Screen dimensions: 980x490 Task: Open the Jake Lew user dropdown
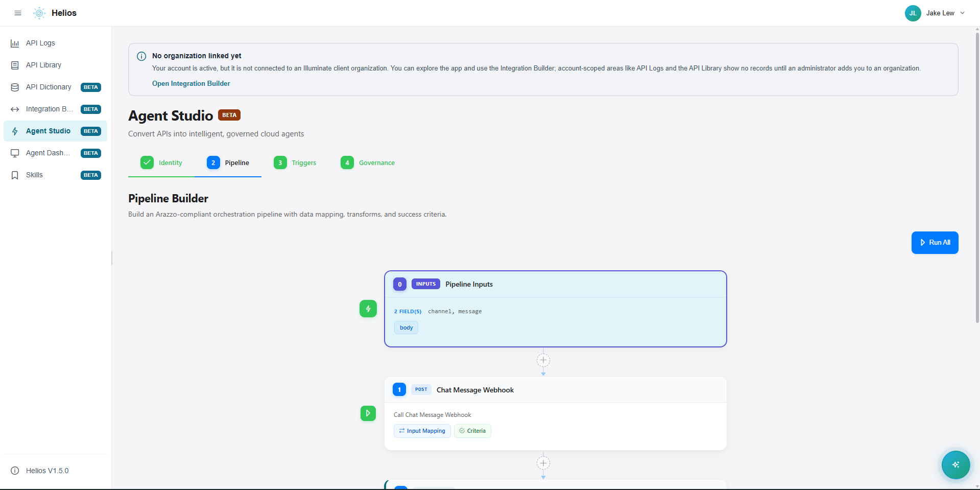point(935,13)
